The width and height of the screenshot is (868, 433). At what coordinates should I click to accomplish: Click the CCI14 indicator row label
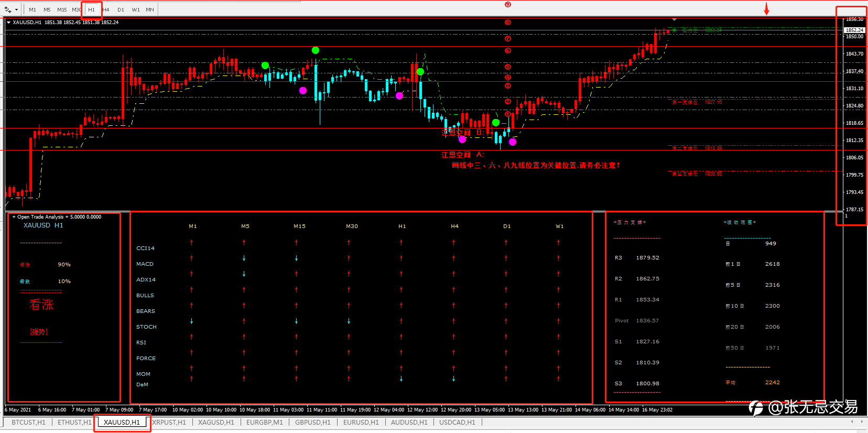point(145,248)
